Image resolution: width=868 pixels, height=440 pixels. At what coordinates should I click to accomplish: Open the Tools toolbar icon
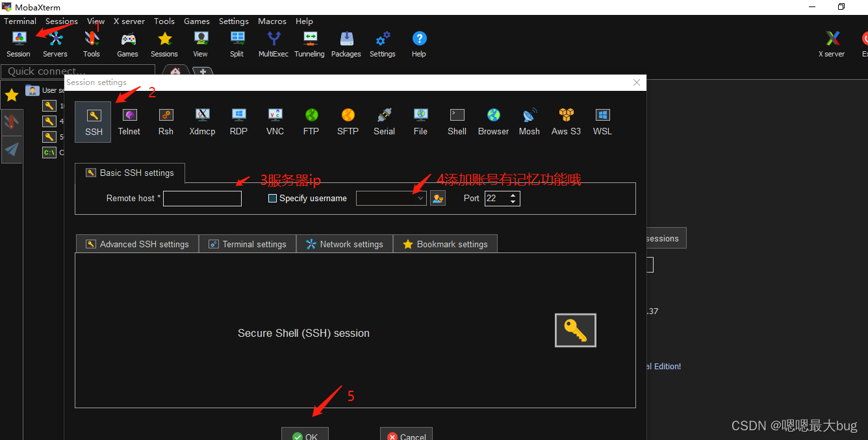92,44
